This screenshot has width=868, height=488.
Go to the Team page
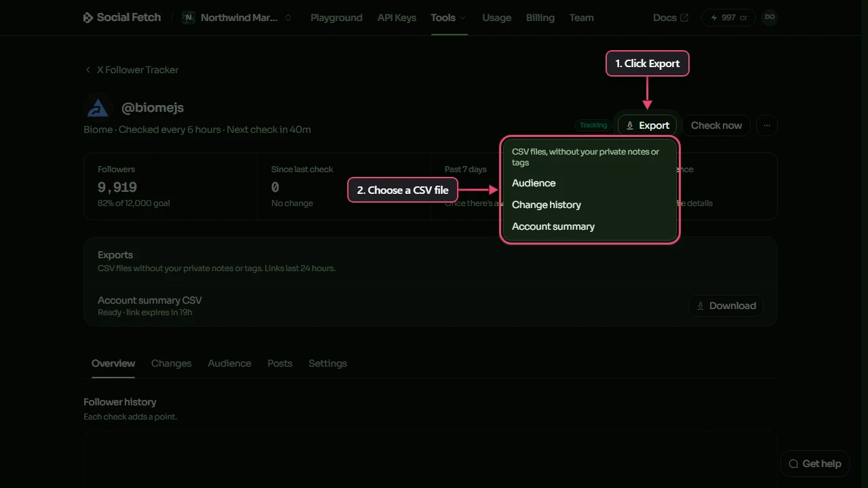(581, 18)
